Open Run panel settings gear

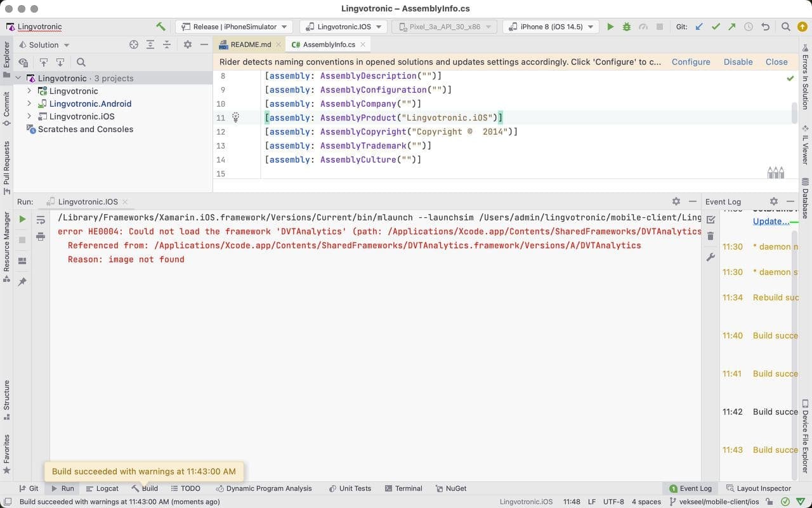676,201
